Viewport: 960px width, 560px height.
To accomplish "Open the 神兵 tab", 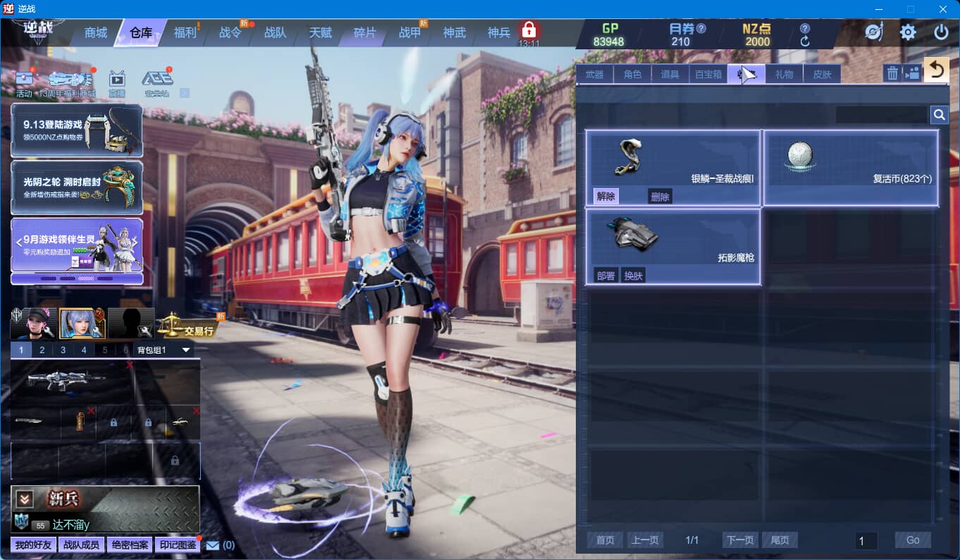I will tap(499, 33).
